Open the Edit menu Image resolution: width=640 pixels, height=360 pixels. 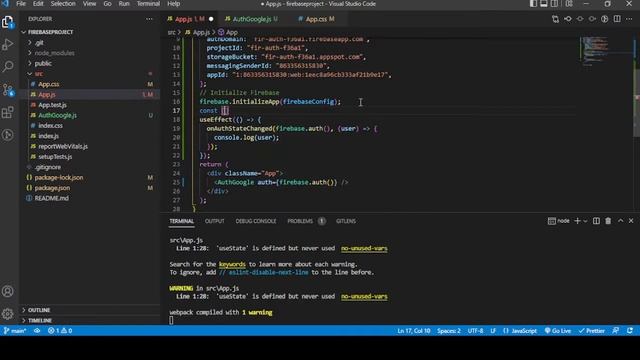point(38,4)
